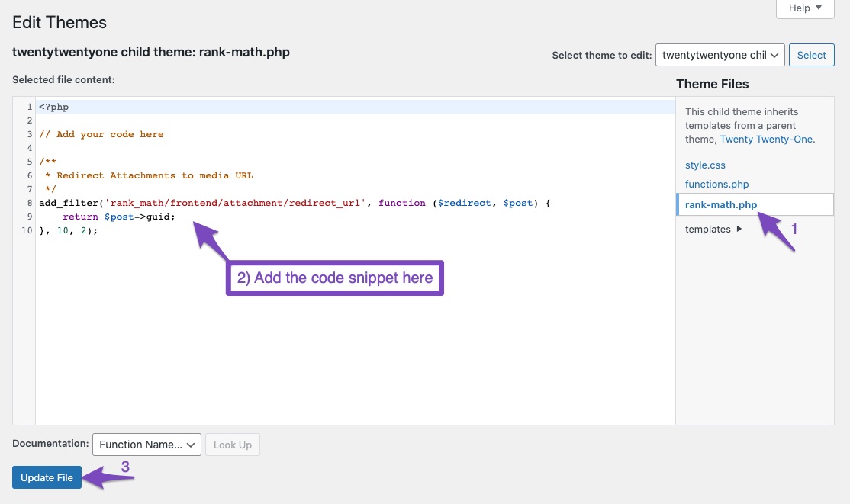Open style.css theme file
The height and width of the screenshot is (504, 850).
coord(705,165)
